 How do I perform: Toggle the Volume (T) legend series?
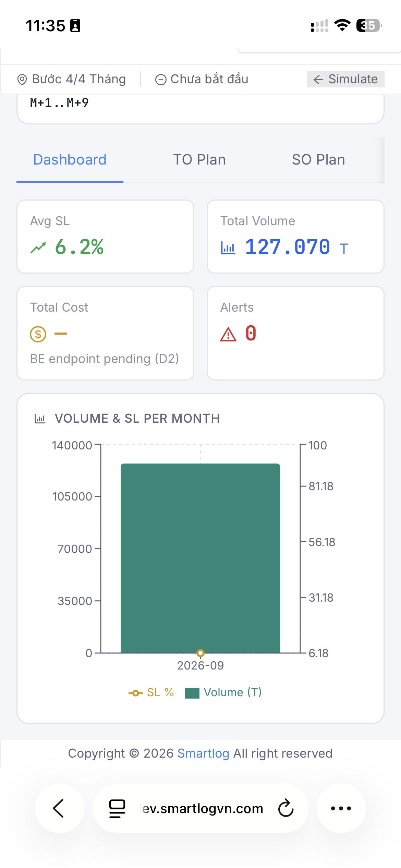[223, 692]
